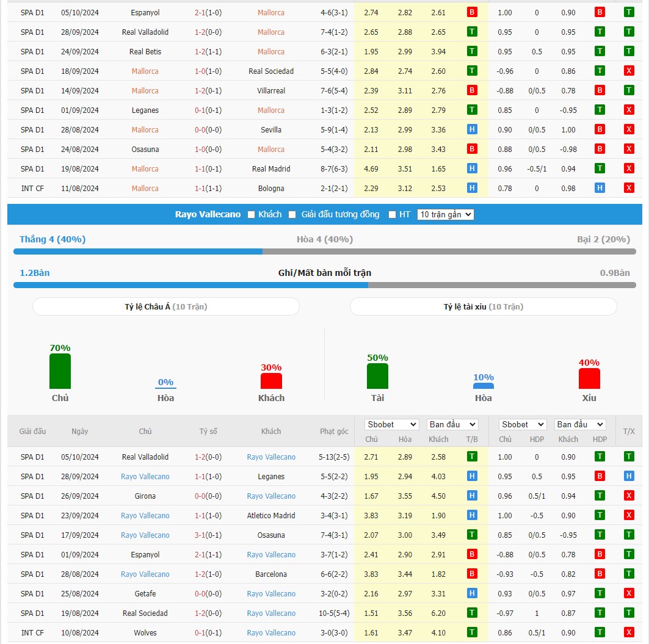Click the odds value 4.69 in Real Madrid row
The height and width of the screenshot is (644, 649).
[x=371, y=169]
